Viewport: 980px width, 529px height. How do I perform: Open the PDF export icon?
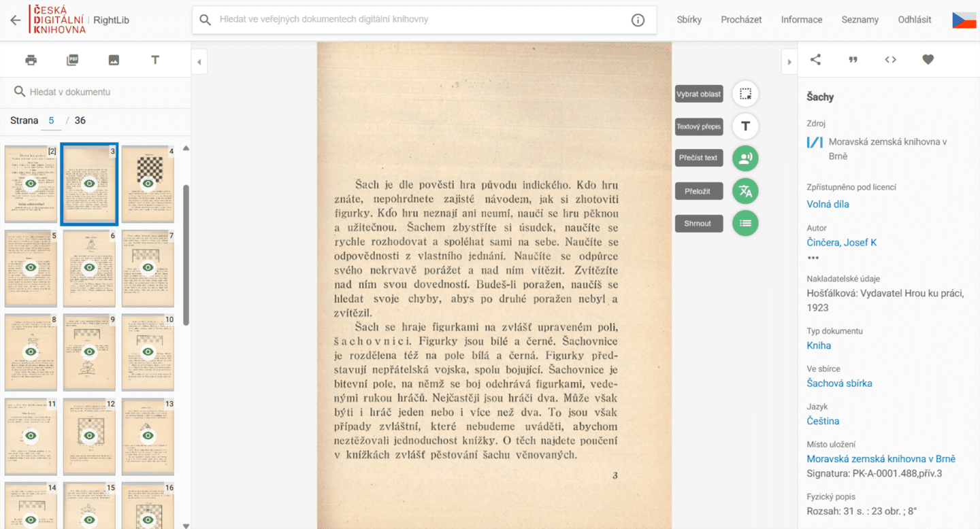click(x=73, y=60)
